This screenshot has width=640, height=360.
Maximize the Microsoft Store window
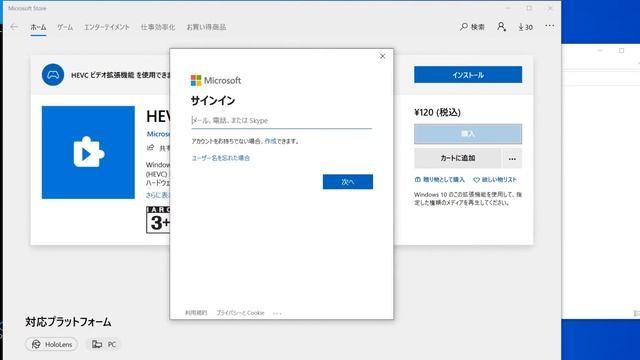click(x=529, y=8)
